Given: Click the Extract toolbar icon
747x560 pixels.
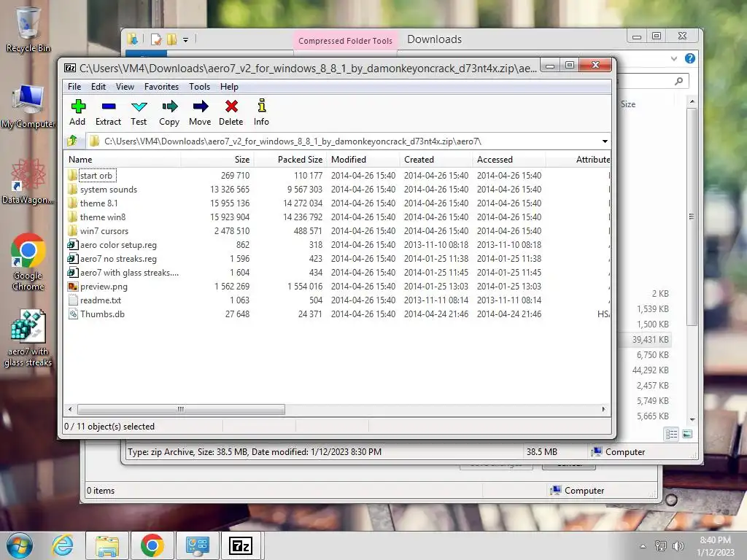Looking at the screenshot, I should point(108,106).
